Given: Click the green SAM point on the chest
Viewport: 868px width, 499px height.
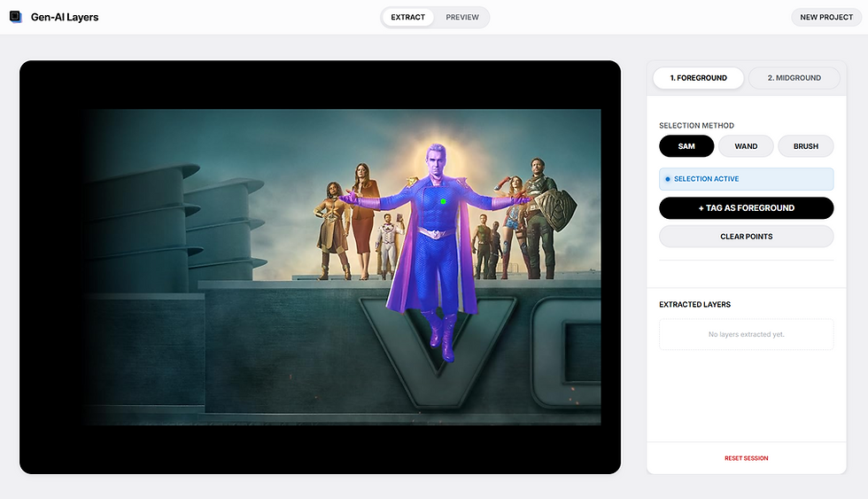Looking at the screenshot, I should (x=443, y=201).
